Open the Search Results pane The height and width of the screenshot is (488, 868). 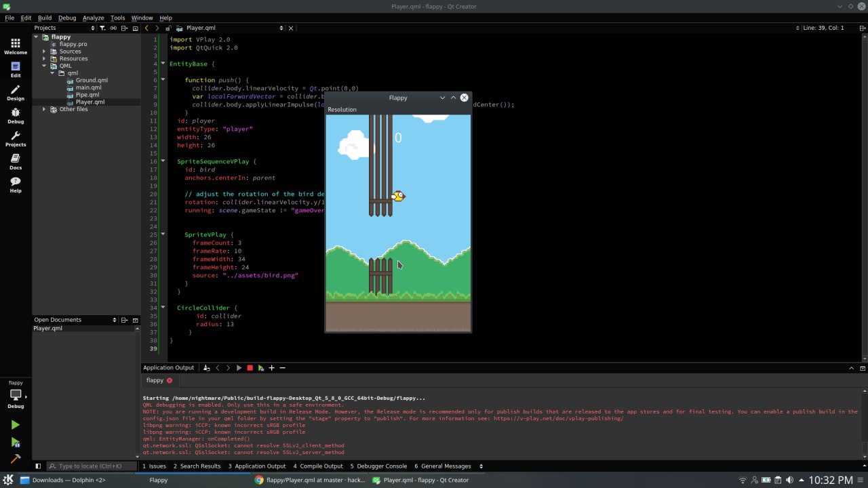pos(197,466)
